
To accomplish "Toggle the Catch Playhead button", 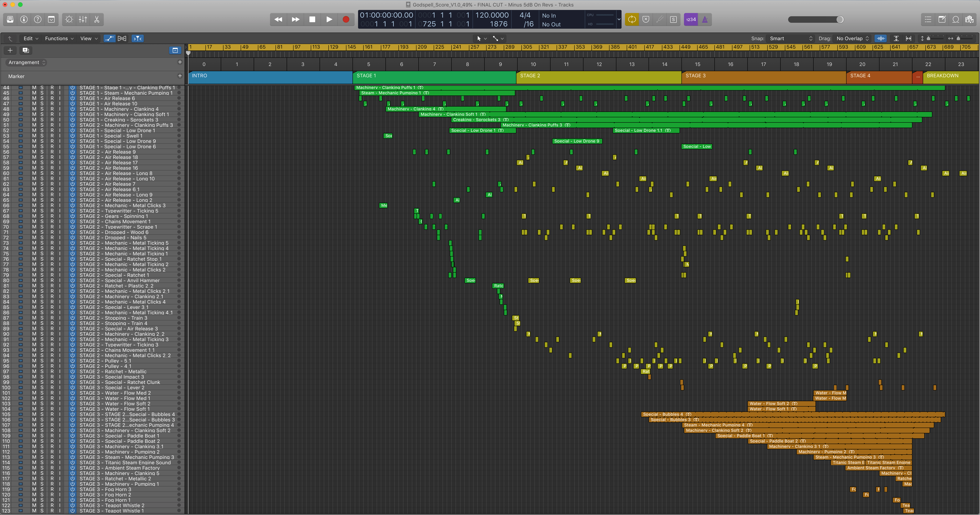I will [x=138, y=38].
